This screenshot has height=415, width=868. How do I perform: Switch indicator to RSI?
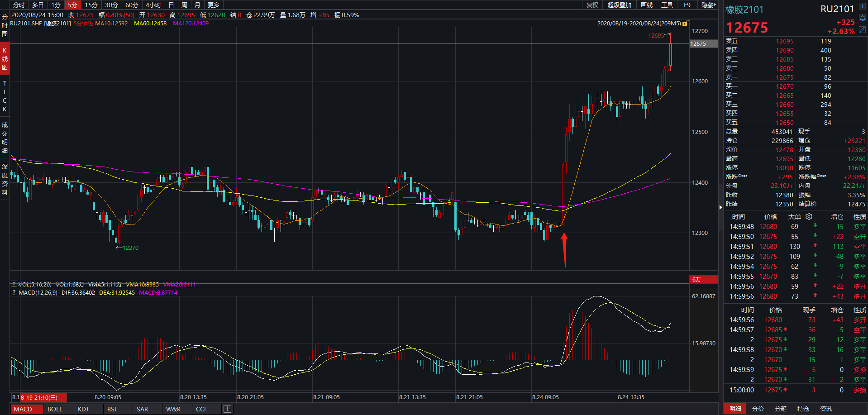tap(112, 409)
